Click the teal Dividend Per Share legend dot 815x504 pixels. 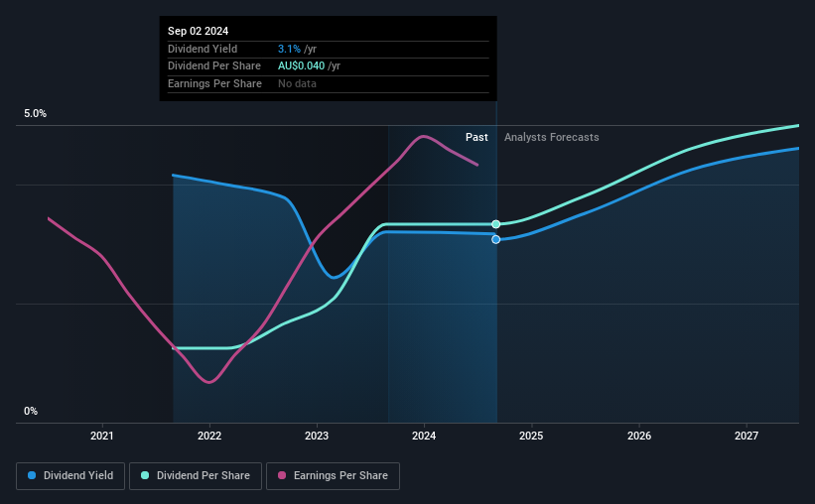tap(145, 475)
